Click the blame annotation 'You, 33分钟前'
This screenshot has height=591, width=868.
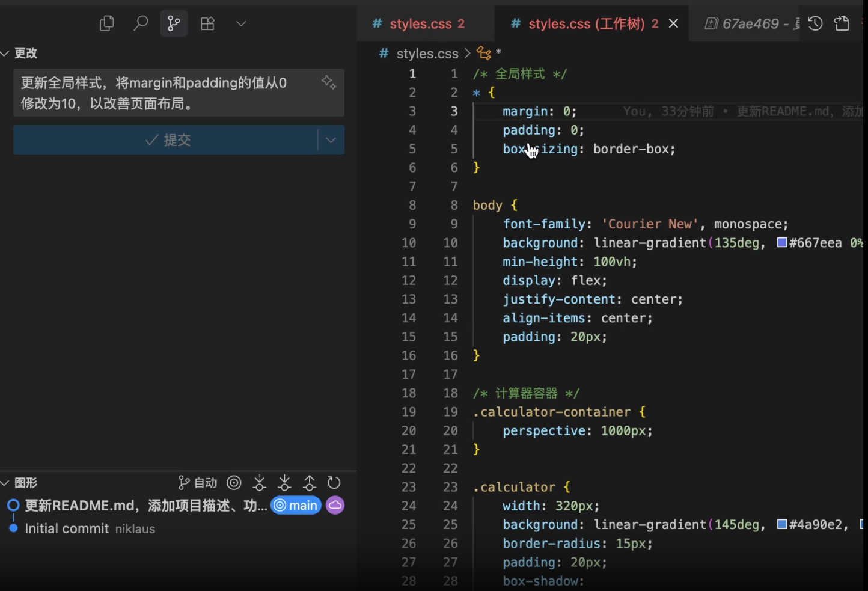coord(668,111)
